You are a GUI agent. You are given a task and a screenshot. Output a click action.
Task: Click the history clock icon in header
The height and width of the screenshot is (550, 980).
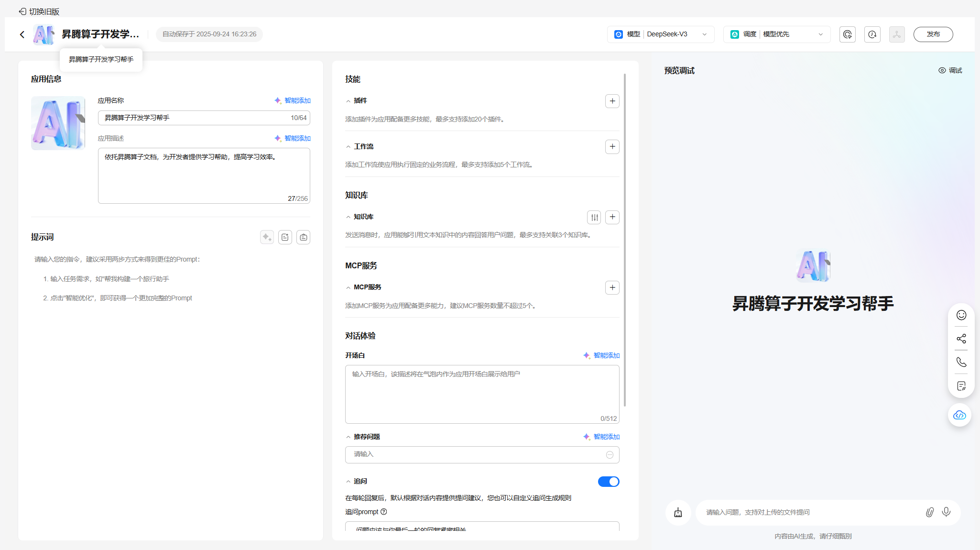872,34
